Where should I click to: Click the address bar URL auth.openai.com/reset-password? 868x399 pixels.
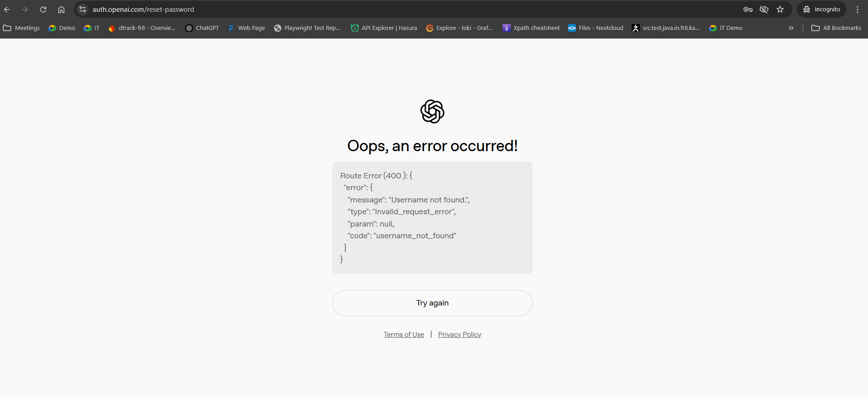click(143, 10)
